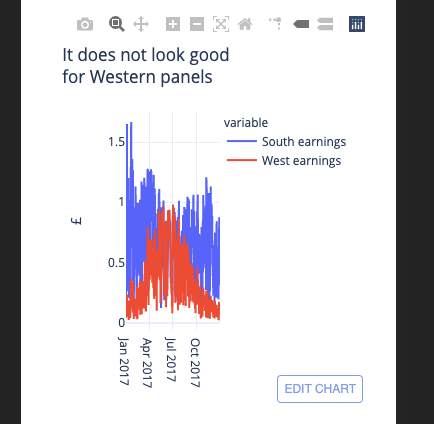434x424 pixels.
Task: Enable show closest data on hover
Action: (x=301, y=24)
